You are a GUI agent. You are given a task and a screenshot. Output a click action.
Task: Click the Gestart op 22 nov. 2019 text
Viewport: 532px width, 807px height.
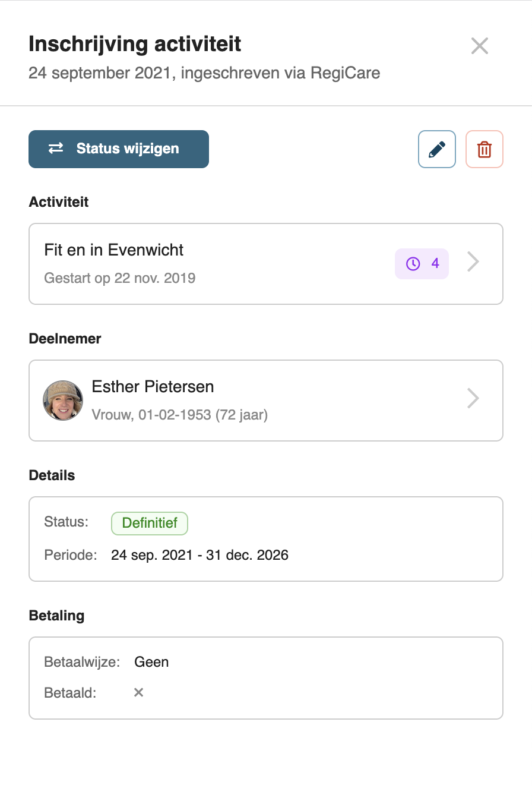120,278
